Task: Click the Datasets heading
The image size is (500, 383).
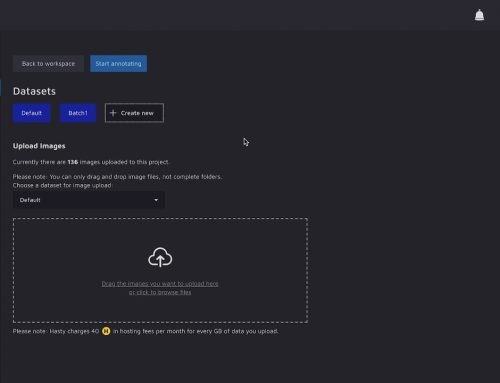Action: [x=34, y=91]
